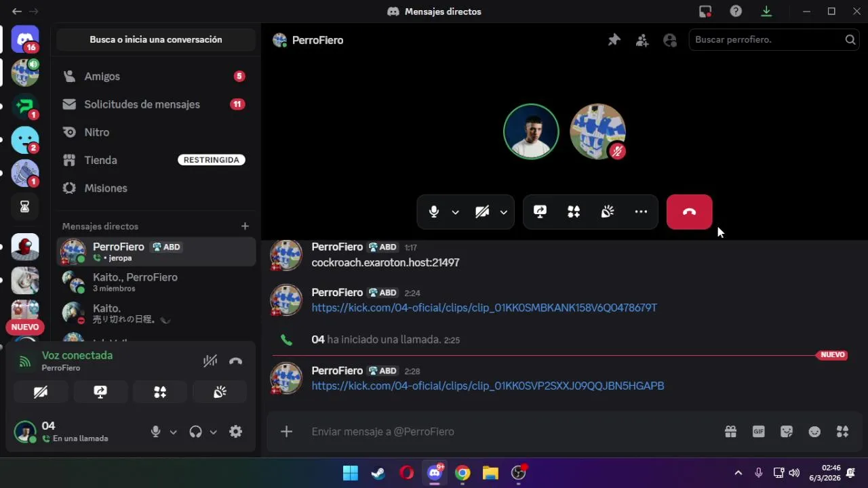Image resolution: width=868 pixels, height=488 pixels.
Task: Open Opera browser from taskbar
Action: pos(407,473)
